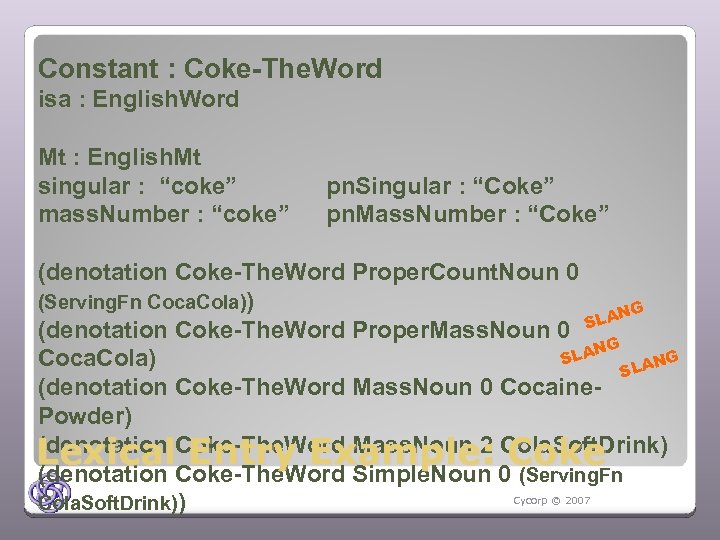Click the ProperMassNoun denotation line

(304, 330)
